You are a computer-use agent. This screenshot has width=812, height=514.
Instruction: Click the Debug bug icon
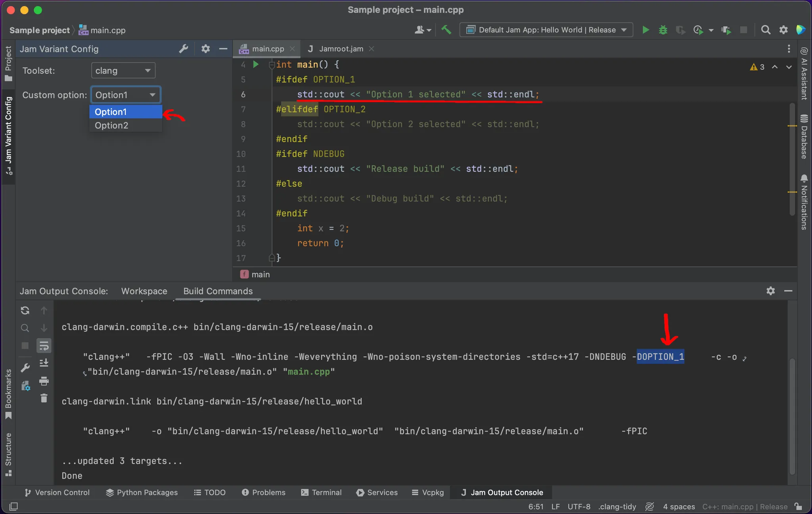click(x=663, y=30)
